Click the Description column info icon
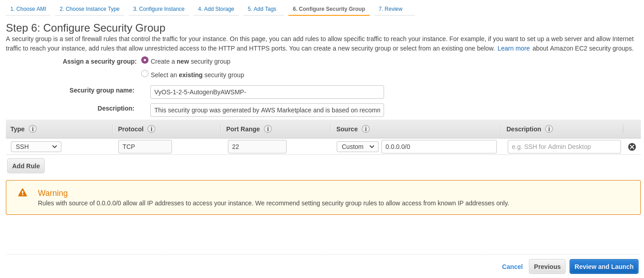This screenshot has height=278, width=644. 549,129
